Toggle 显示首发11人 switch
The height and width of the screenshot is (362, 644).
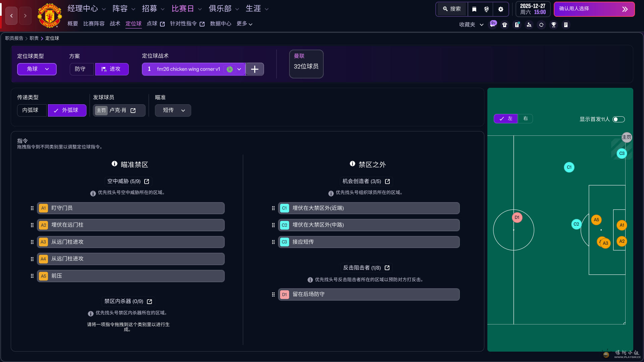coord(618,119)
